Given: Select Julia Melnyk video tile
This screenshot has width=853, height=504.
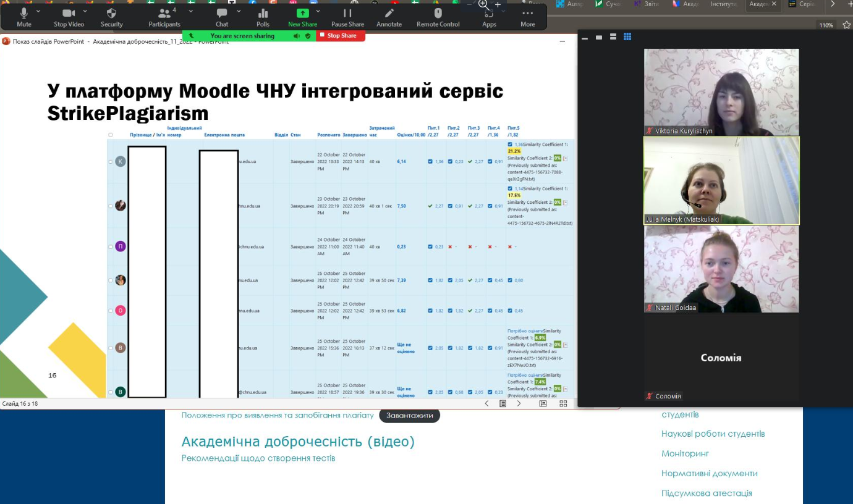Looking at the screenshot, I should click(721, 180).
